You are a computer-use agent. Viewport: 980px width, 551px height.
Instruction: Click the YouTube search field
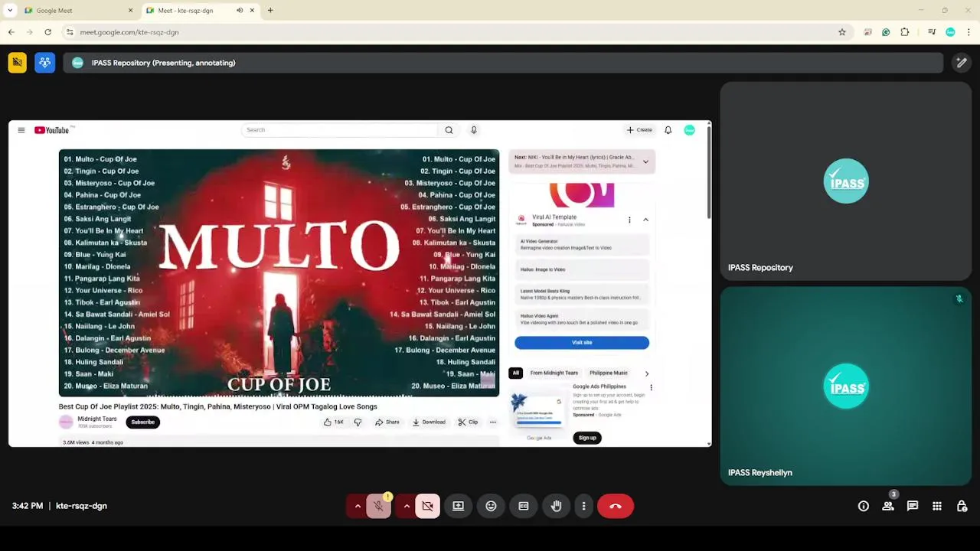tap(339, 130)
